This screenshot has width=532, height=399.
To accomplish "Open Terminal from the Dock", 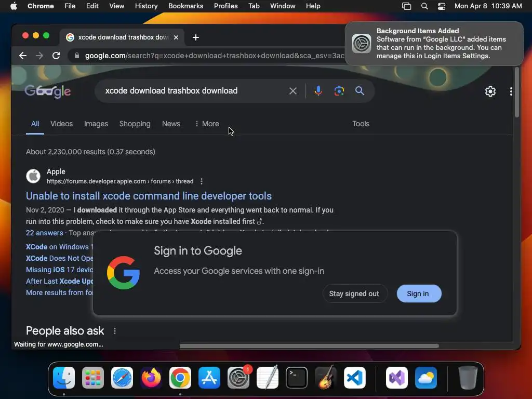I will [297, 378].
